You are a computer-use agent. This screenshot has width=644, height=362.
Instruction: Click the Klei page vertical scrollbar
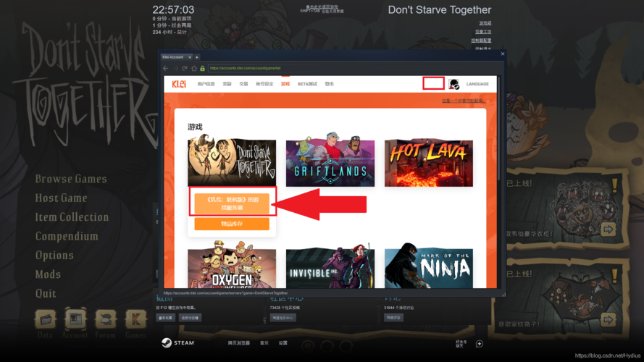499,127
